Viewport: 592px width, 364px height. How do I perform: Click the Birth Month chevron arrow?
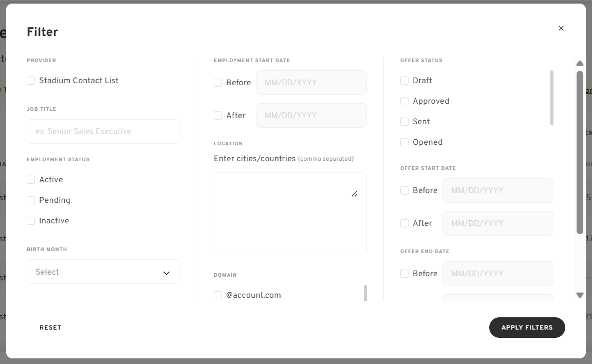[166, 273]
